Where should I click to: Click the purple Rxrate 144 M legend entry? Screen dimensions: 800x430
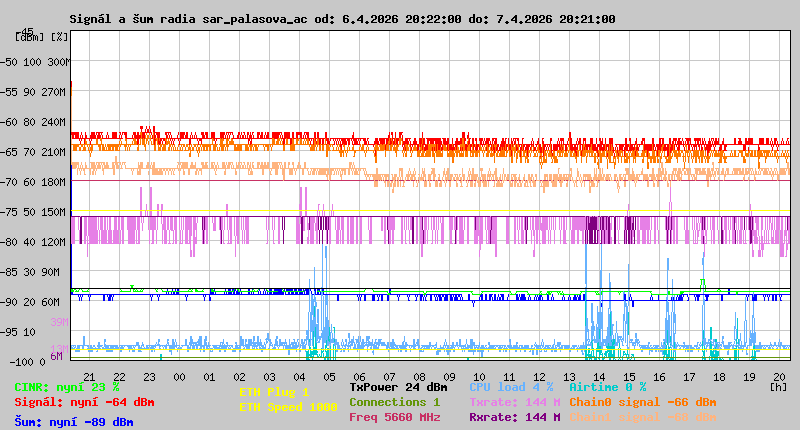514,417
